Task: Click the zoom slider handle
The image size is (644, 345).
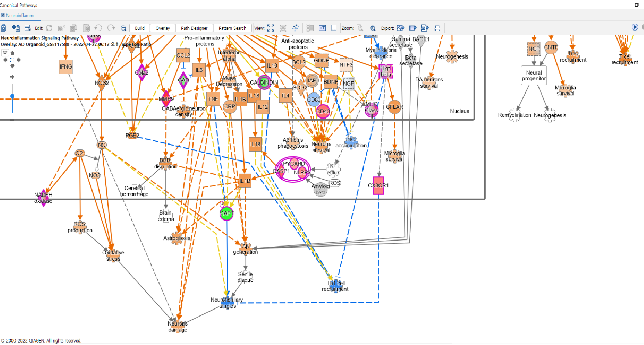Action: click(12, 96)
